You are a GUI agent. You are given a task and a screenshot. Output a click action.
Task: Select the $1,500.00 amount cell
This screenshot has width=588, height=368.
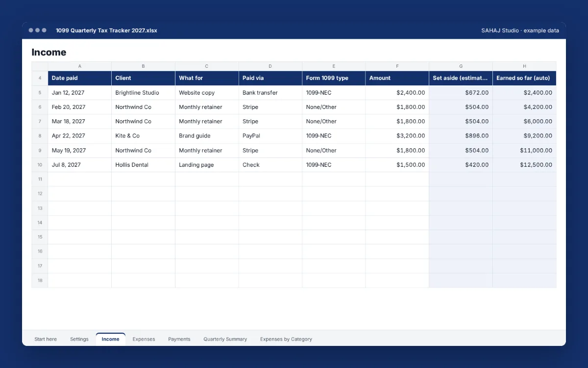pos(397,165)
